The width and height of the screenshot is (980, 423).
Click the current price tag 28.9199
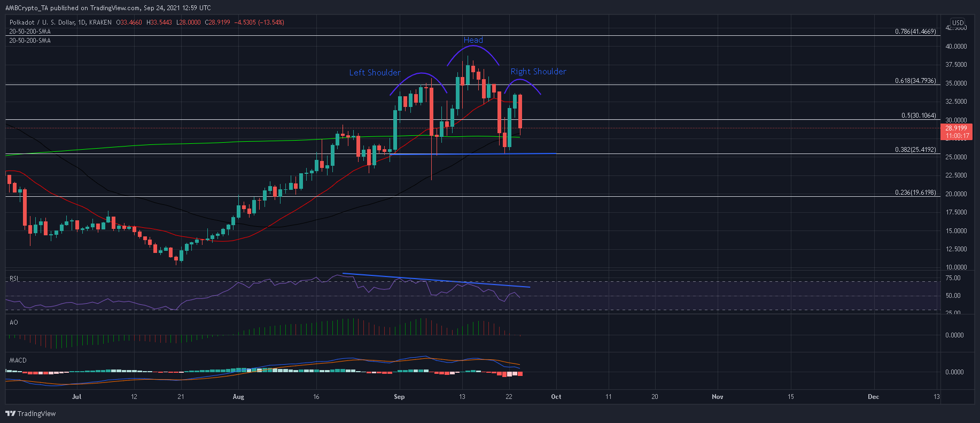coord(956,128)
